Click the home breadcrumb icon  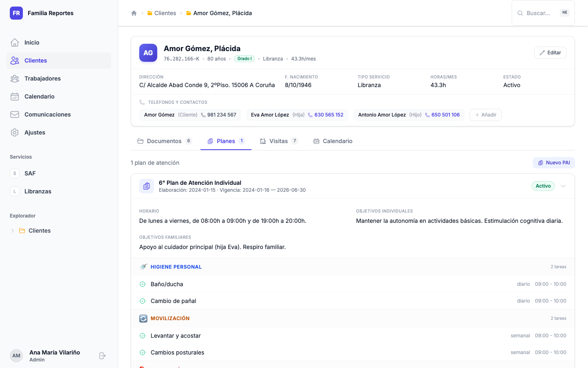point(134,13)
